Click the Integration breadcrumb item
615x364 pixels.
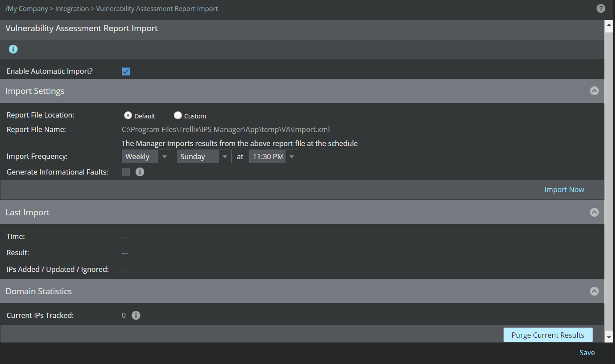tap(72, 8)
